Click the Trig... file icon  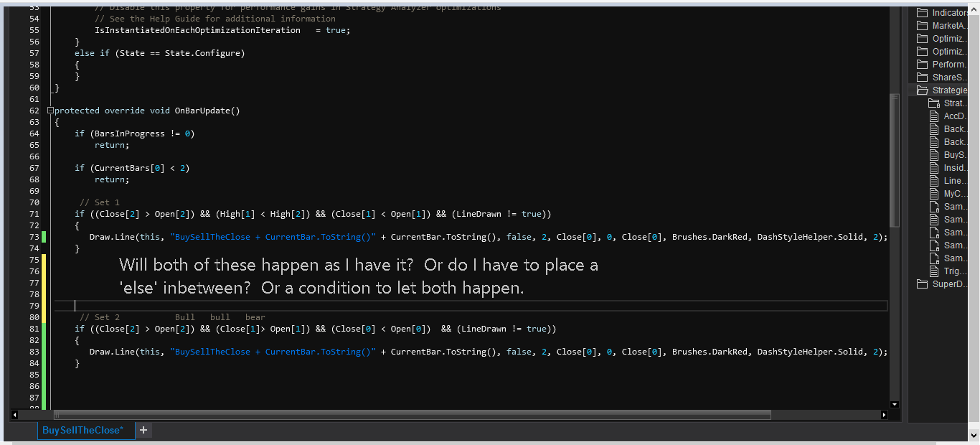tap(934, 271)
